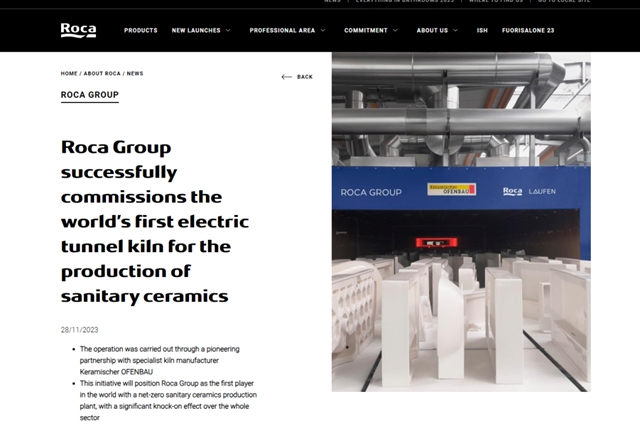This screenshot has height=431, width=640.
Task: Select the Roca Group category label
Action: click(x=90, y=95)
